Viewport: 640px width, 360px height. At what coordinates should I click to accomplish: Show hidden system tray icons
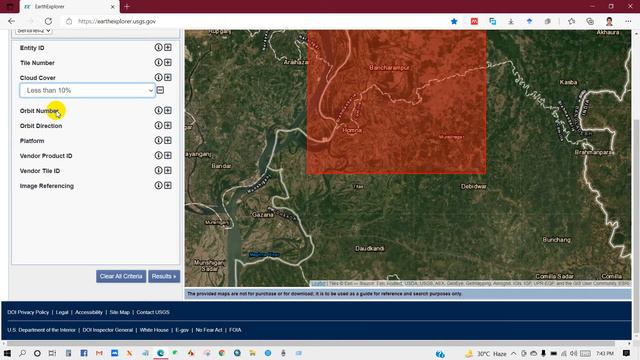click(x=513, y=353)
